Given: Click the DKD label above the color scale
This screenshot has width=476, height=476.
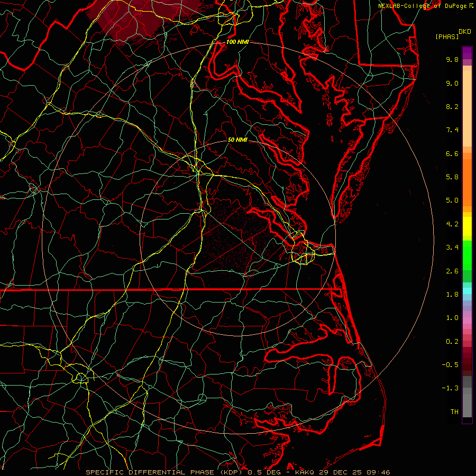Looking at the screenshot, I should (x=465, y=32).
